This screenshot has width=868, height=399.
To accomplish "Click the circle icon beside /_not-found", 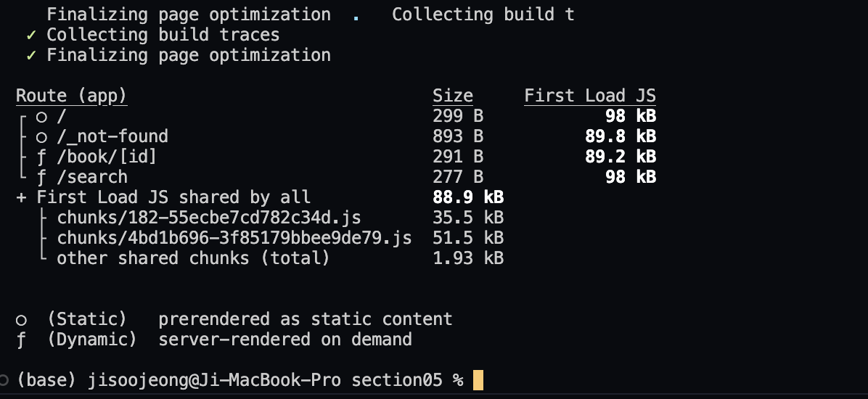I will click(x=41, y=137).
